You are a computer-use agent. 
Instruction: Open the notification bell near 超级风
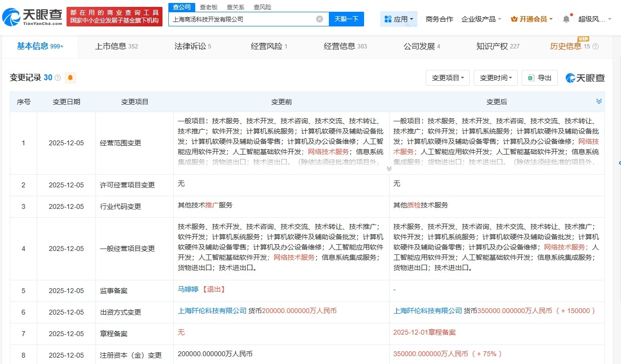point(566,18)
